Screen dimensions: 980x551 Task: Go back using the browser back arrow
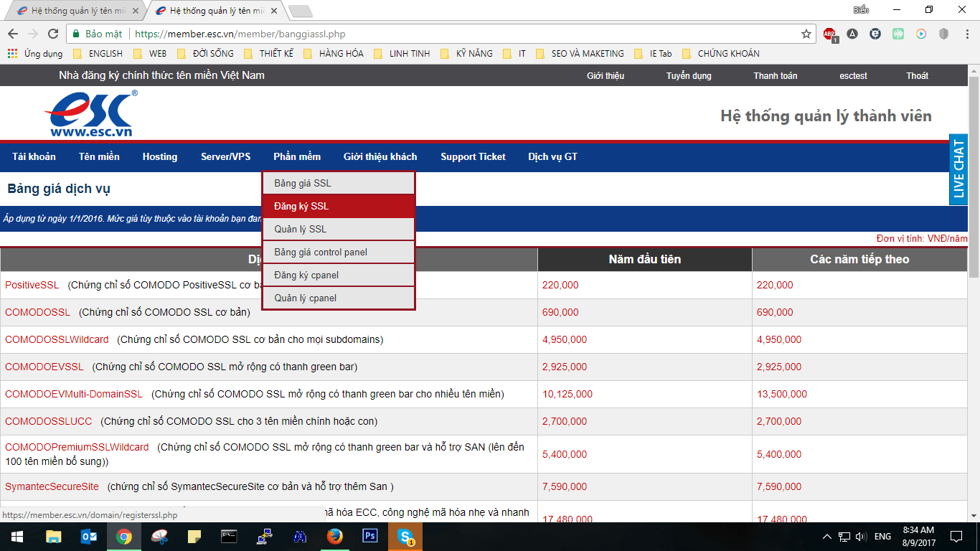(x=12, y=34)
